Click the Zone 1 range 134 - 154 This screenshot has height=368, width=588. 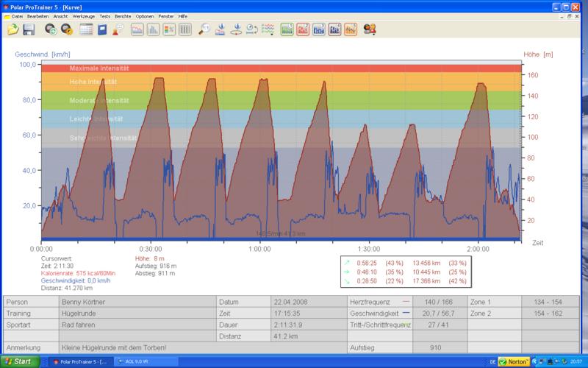(x=548, y=302)
